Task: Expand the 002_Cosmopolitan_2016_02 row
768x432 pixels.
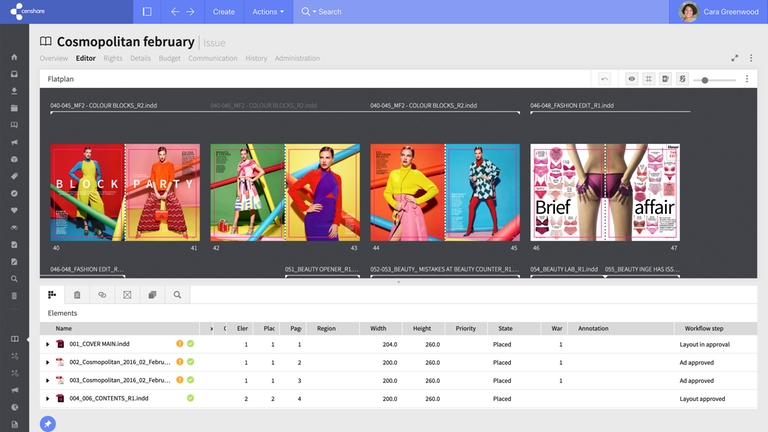Action: pyautogui.click(x=48, y=362)
